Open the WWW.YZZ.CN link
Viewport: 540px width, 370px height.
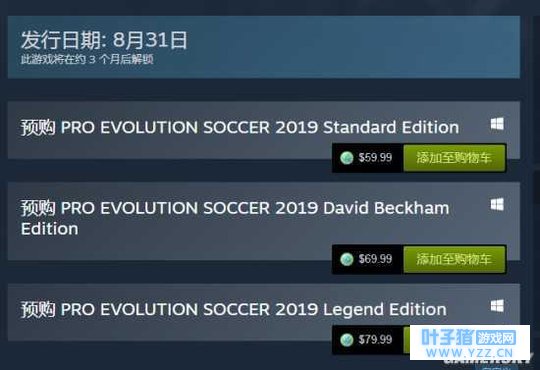469,353
